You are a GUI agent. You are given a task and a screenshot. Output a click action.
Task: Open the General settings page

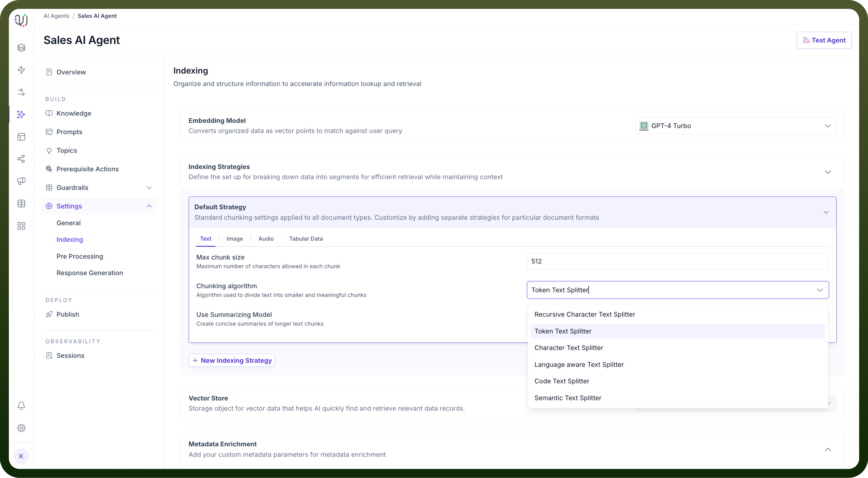point(69,223)
